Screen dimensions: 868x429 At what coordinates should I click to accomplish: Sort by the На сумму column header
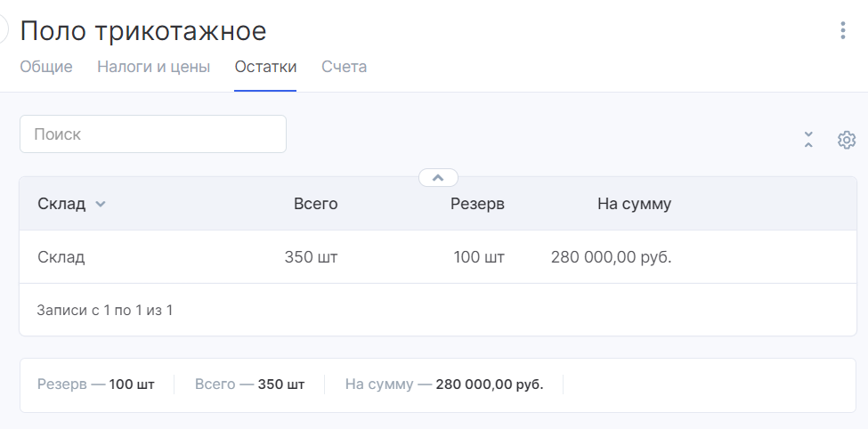[634, 204]
